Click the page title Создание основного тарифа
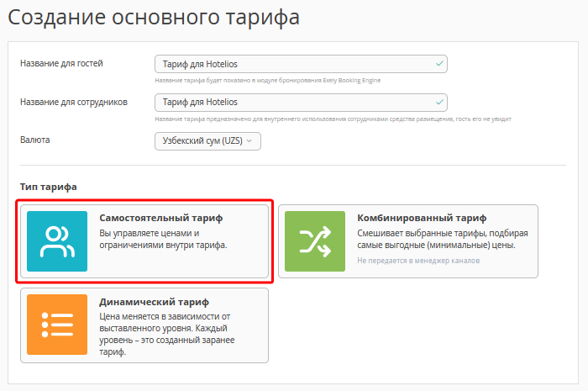 tap(154, 18)
